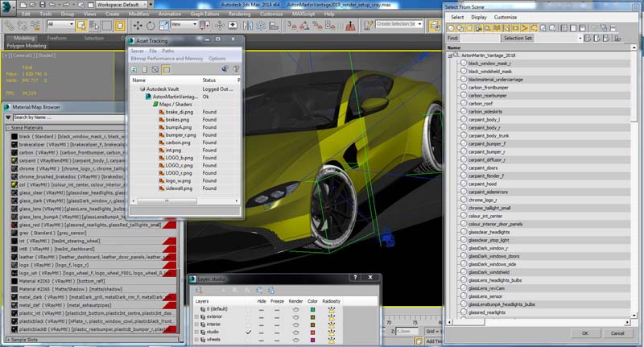Toggle Hide for the interior layer

click(260, 324)
